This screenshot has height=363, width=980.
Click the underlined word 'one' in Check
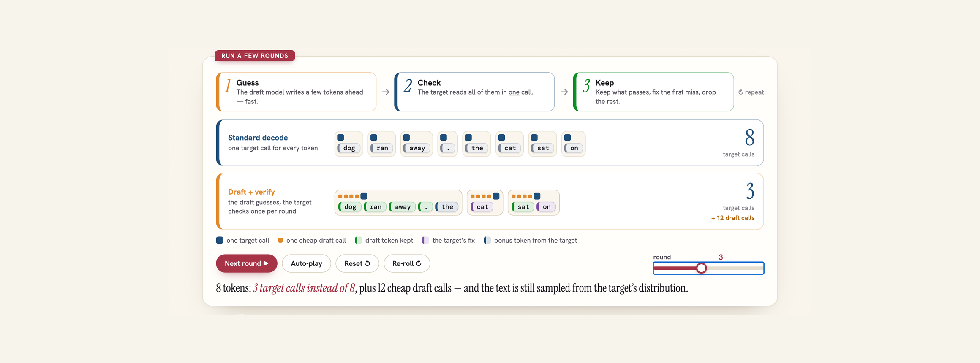click(514, 92)
